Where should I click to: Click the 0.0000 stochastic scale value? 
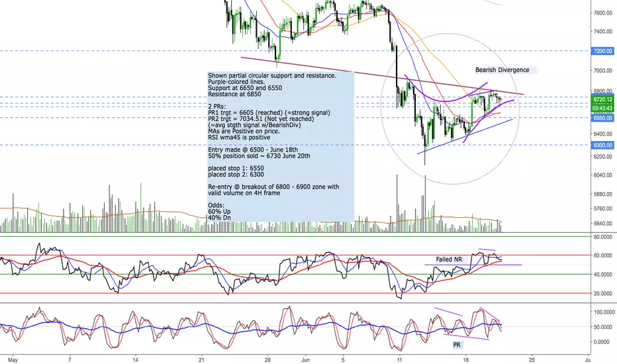pyautogui.click(x=603, y=342)
